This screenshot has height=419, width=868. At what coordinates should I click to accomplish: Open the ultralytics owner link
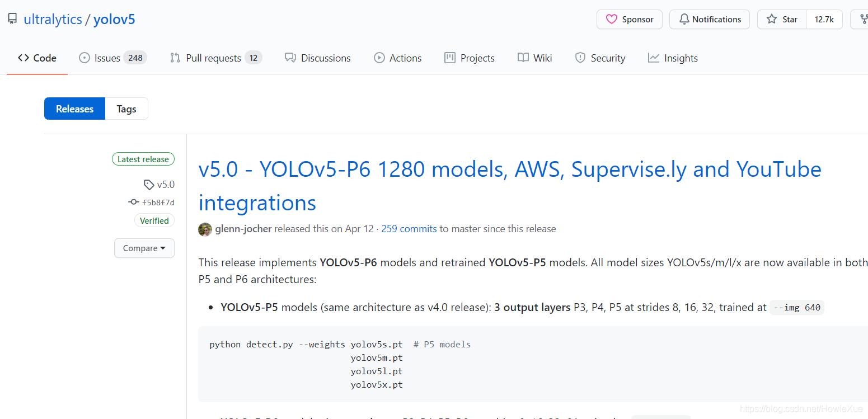pos(53,20)
